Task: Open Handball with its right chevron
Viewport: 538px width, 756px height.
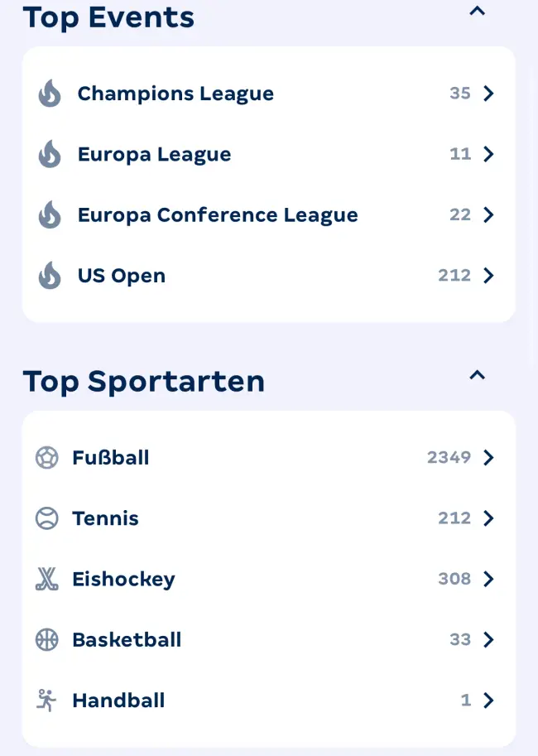Action: [488, 701]
